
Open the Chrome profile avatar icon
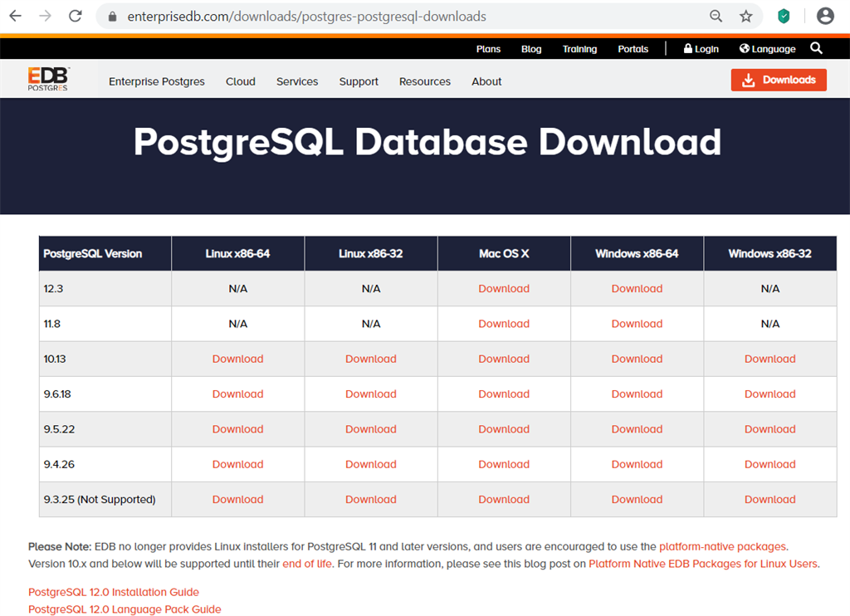tap(824, 16)
